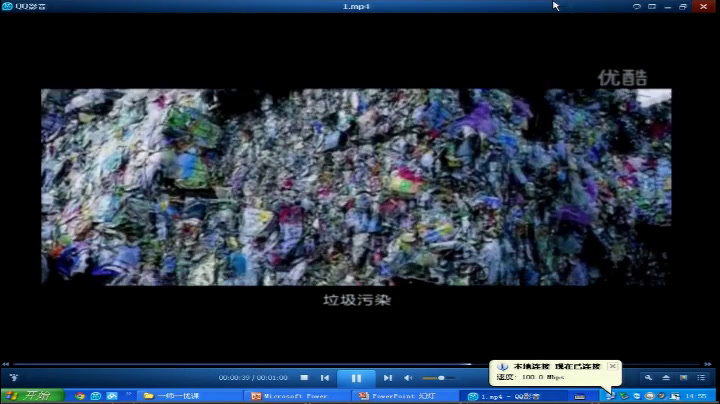Open the 一师一优课 folder taskbar button
Screen dimensions: 720x404
185,396
